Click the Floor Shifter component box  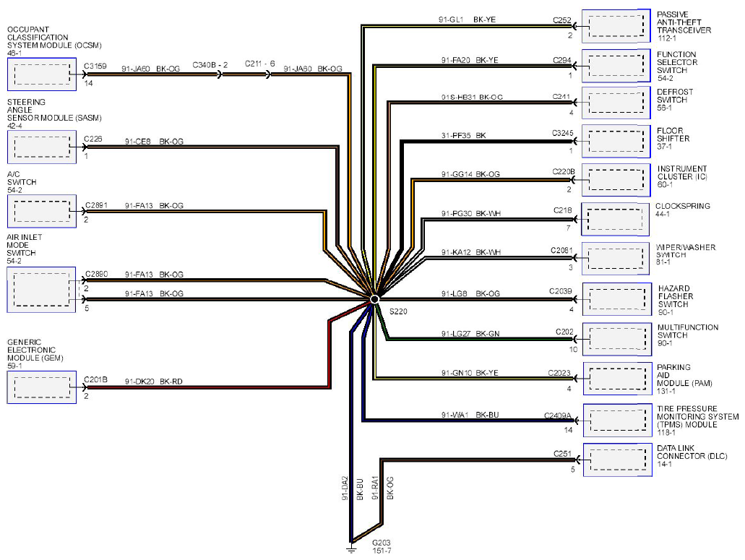[616, 141]
